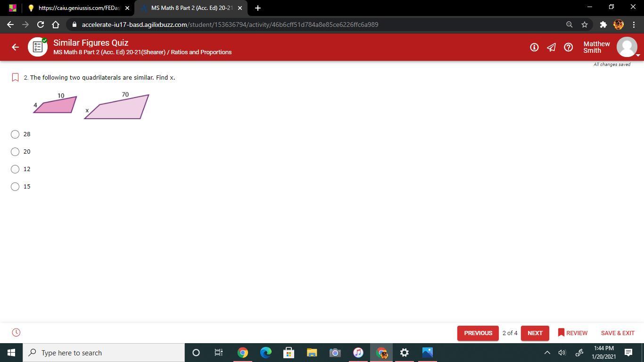Viewport: 644px width, 362px height.
Task: Click the '2 of 4' question counter
Action: tap(510, 333)
